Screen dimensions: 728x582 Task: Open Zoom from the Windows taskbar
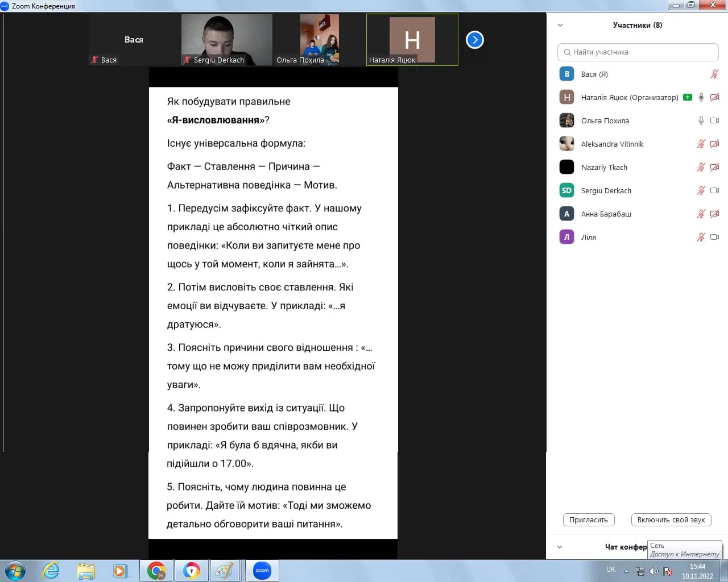click(x=262, y=571)
